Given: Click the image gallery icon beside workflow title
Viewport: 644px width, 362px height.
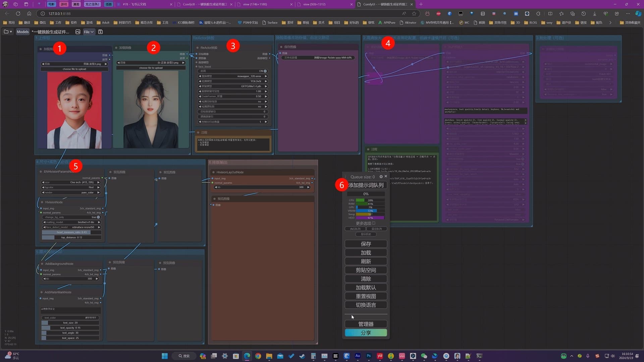Looking at the screenshot, I should (x=78, y=32).
